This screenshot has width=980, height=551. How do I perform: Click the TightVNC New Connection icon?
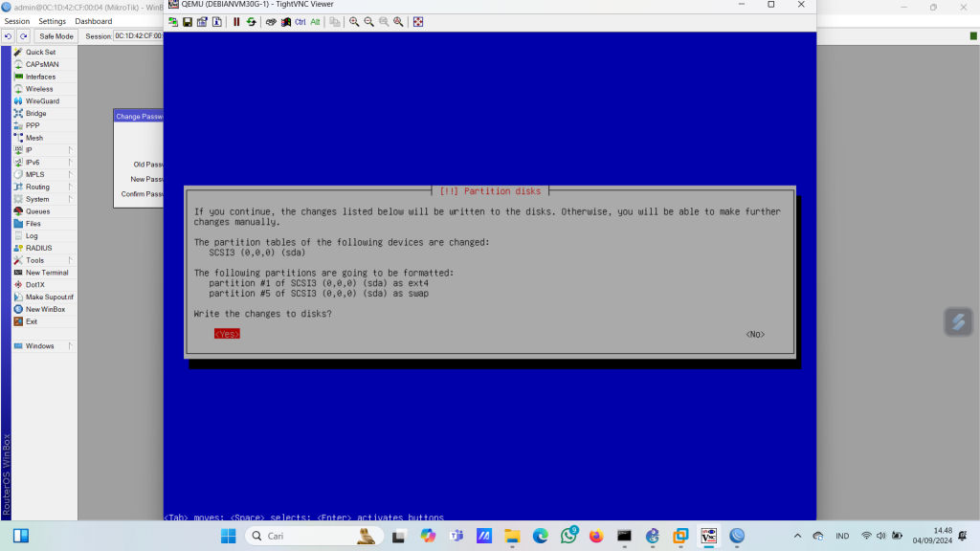173,22
